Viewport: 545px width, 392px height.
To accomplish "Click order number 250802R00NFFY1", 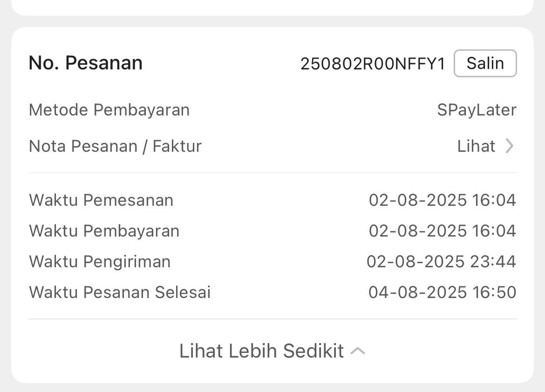I will [373, 63].
